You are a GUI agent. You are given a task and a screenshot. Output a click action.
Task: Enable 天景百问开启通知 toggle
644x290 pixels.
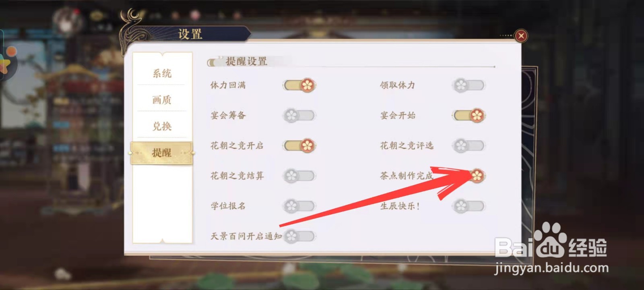299,236
